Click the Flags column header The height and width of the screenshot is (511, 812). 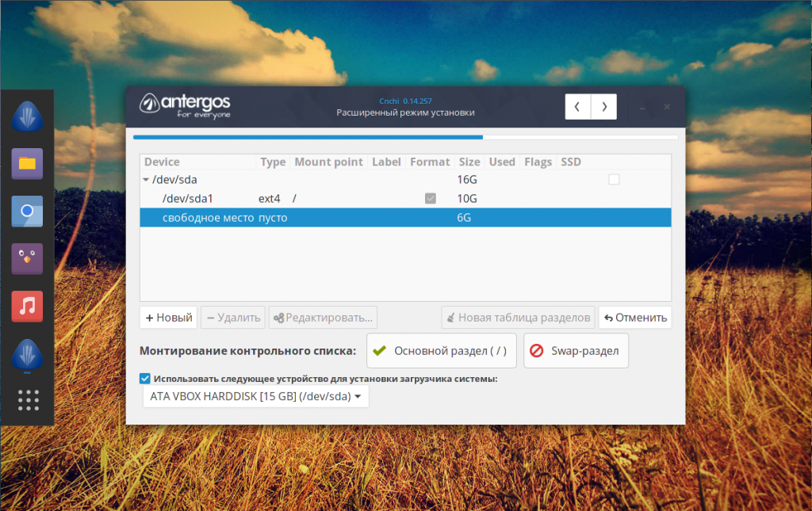538,162
